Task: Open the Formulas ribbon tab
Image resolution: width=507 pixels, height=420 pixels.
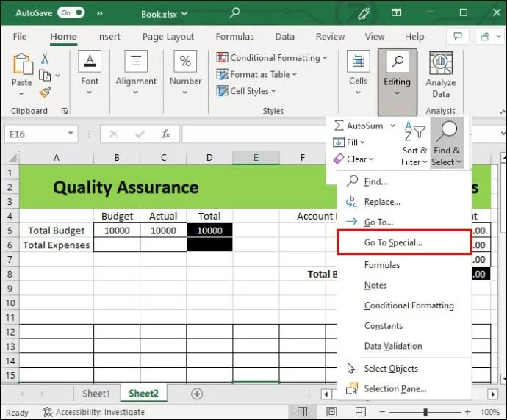Action: pos(234,37)
